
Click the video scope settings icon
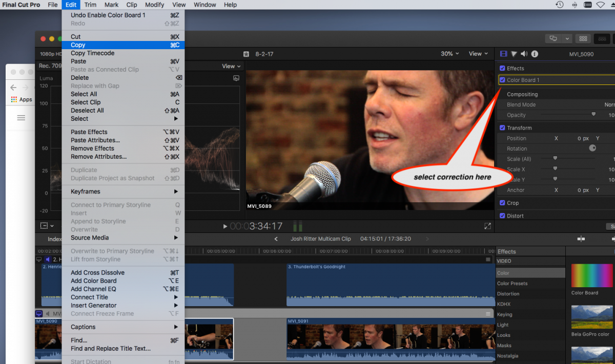pyautogui.click(x=236, y=78)
